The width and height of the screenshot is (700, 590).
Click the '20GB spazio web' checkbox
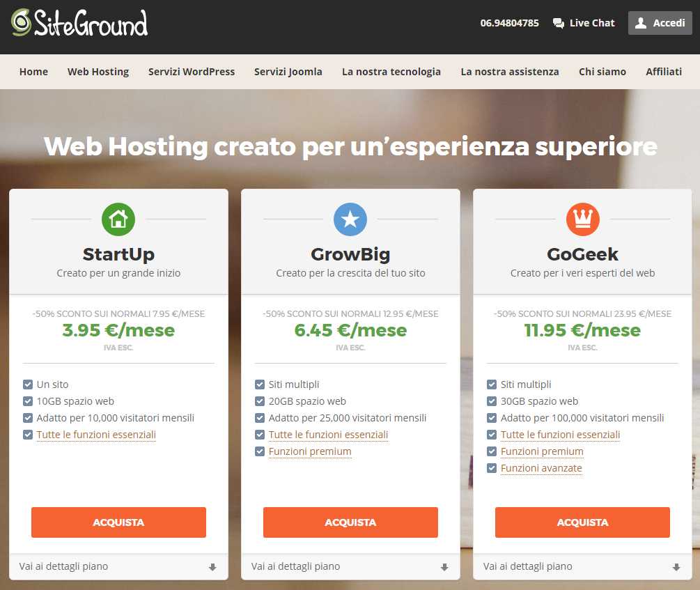pyautogui.click(x=260, y=401)
